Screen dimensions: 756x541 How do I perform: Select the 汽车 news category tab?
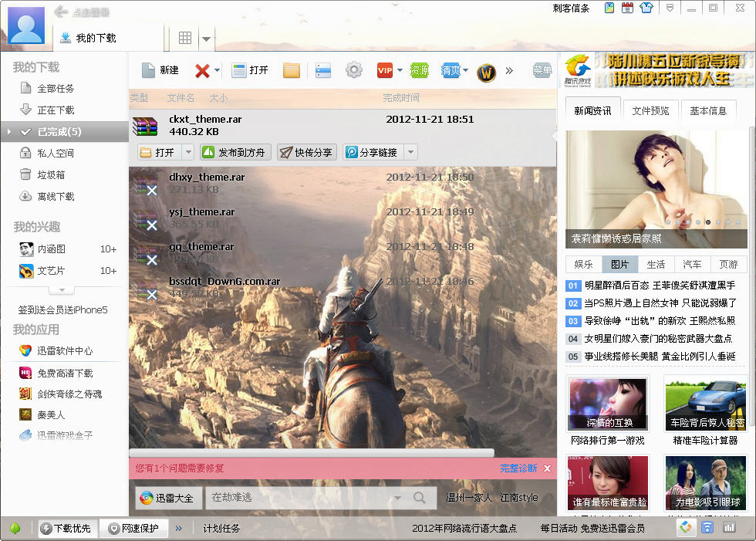point(692,264)
